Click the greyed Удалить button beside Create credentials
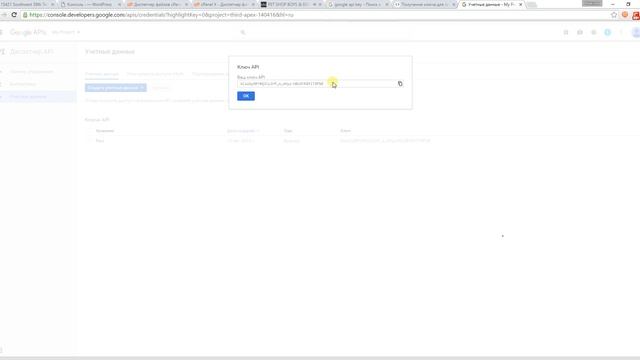Viewport: 640px width, 360px height. (161, 88)
